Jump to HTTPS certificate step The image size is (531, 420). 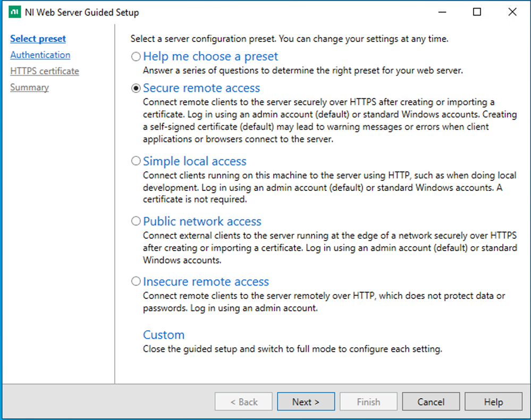coord(45,71)
